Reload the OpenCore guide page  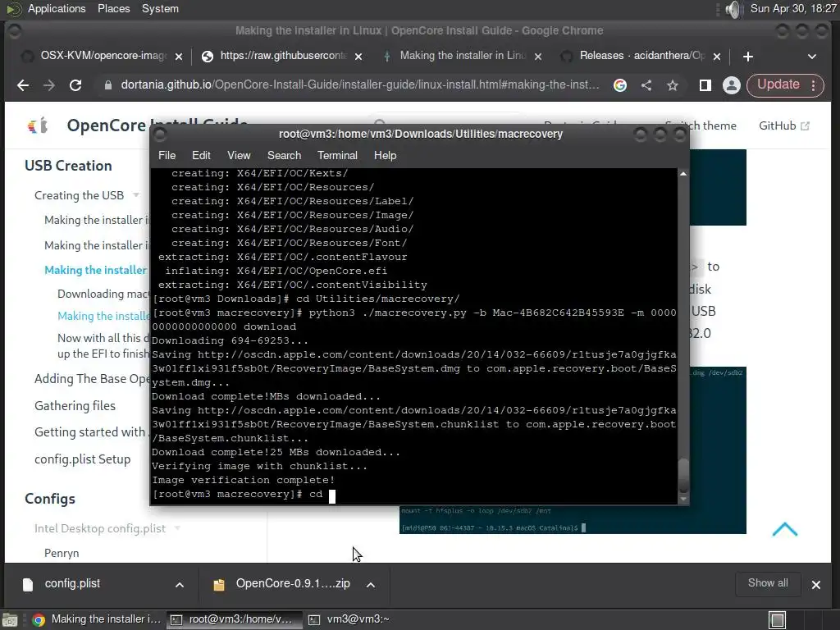[75, 85]
